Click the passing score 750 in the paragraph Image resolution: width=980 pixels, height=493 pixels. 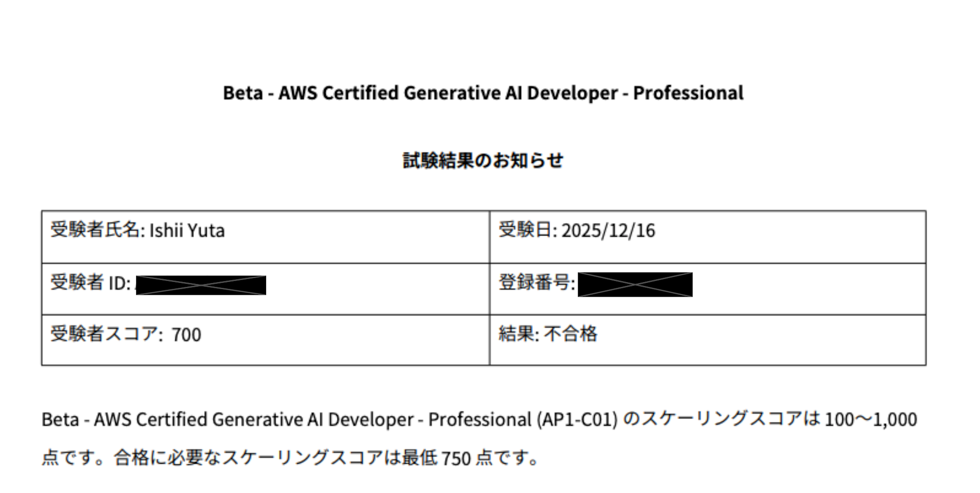pos(456,459)
